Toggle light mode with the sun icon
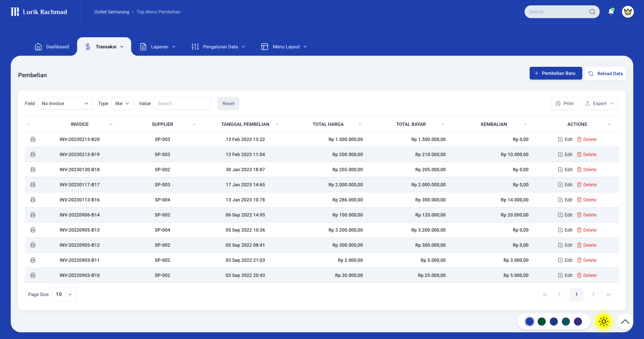The height and width of the screenshot is (339, 644). pyautogui.click(x=603, y=322)
